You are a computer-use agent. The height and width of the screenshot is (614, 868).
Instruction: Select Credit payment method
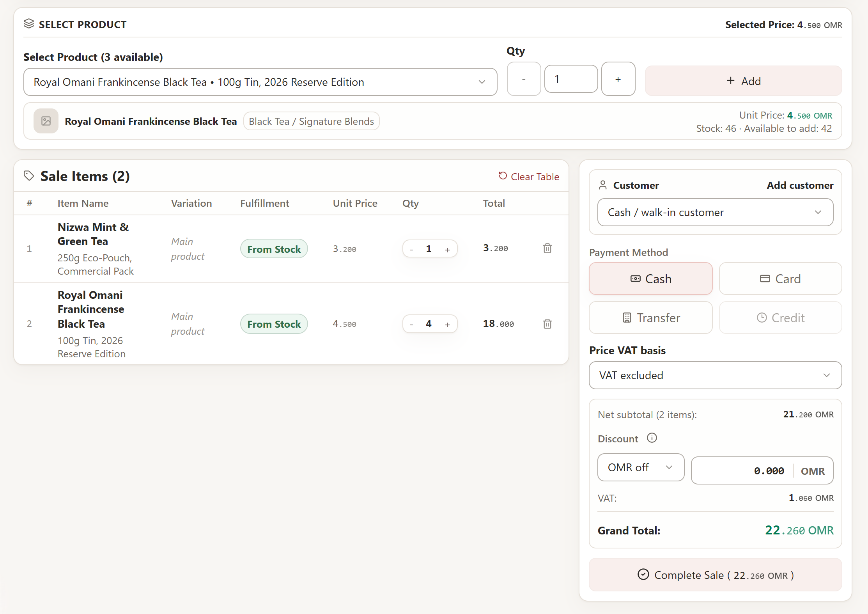780,318
